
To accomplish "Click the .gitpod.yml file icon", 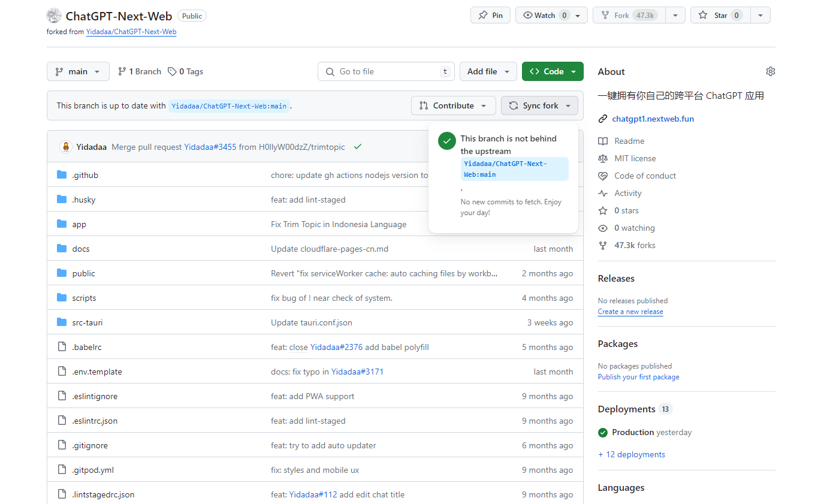I will pos(62,470).
